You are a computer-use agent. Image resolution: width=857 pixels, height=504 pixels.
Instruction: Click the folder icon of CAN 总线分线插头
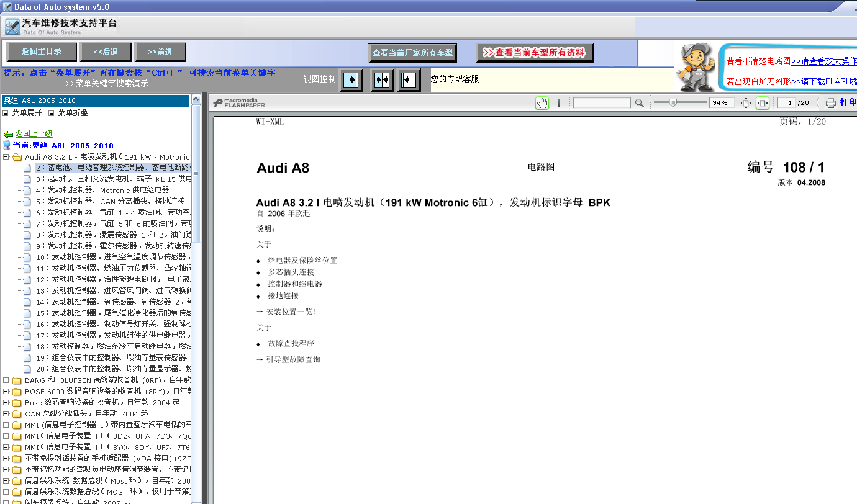17,413
